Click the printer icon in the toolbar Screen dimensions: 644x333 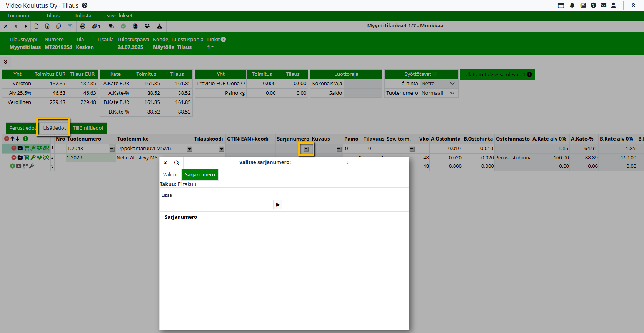click(82, 26)
